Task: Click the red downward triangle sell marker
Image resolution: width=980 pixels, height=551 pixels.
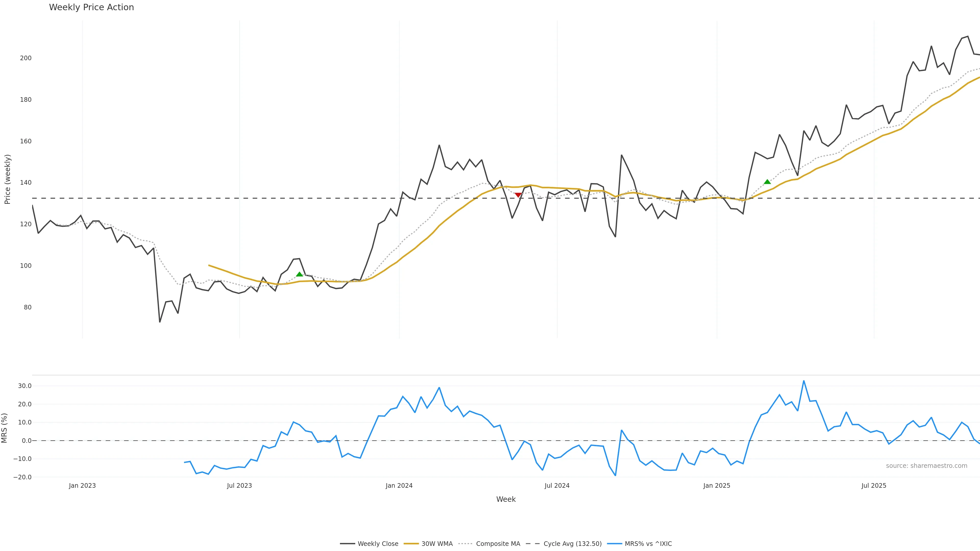Action: (x=518, y=195)
